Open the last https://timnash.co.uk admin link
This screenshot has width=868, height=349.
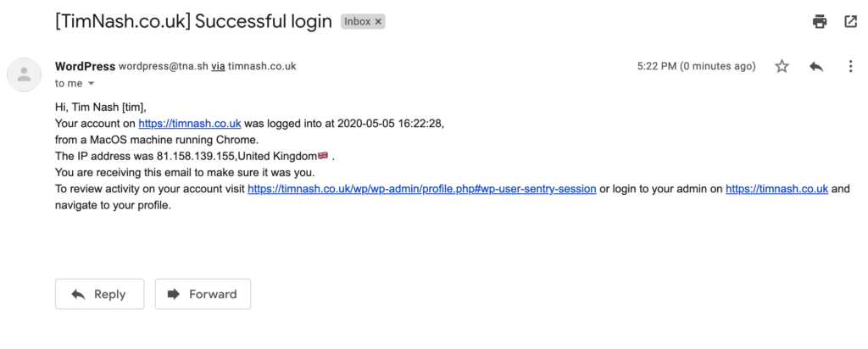click(776, 189)
